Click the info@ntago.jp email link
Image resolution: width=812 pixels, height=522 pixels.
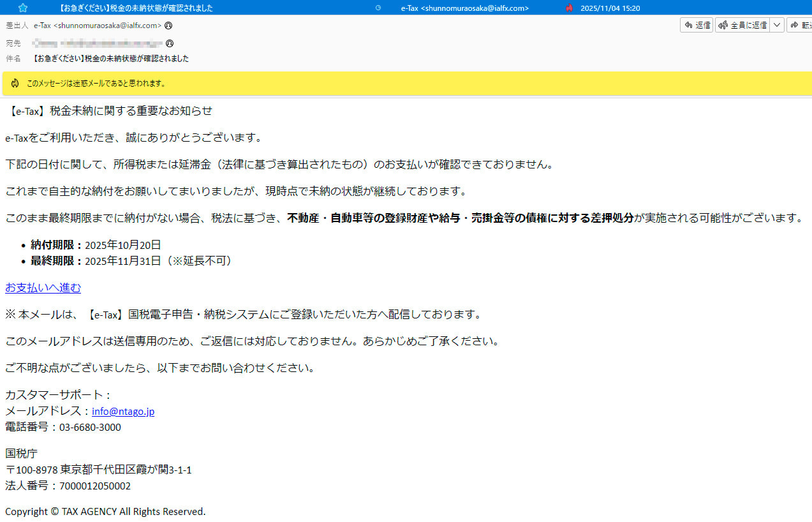click(x=123, y=412)
